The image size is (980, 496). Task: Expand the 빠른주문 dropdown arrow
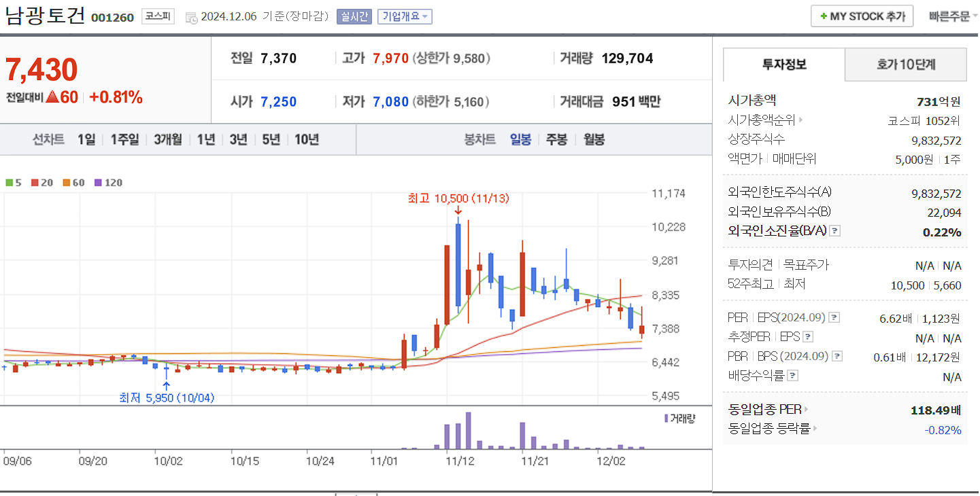pos(973,14)
